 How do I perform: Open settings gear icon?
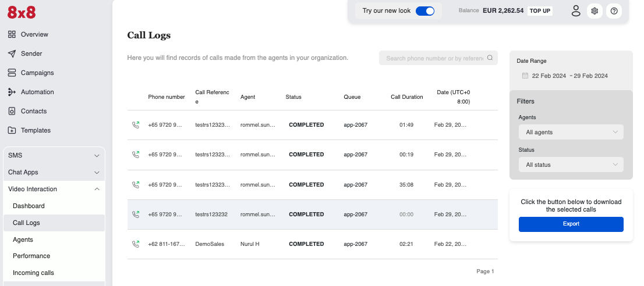[x=595, y=10]
